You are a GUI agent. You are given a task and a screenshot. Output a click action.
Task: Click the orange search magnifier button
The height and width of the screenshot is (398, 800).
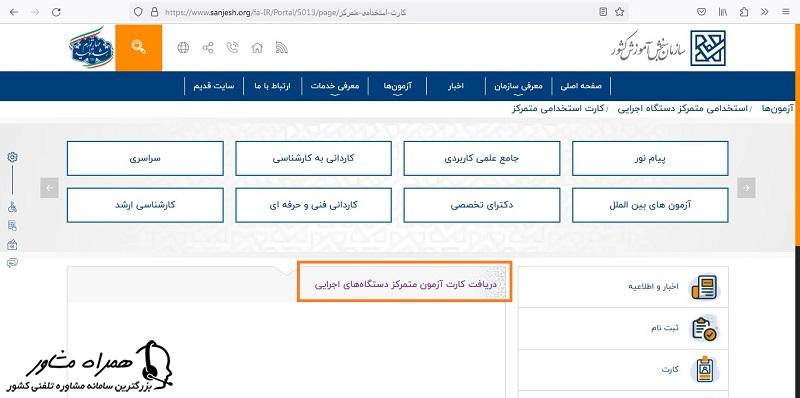point(139,47)
